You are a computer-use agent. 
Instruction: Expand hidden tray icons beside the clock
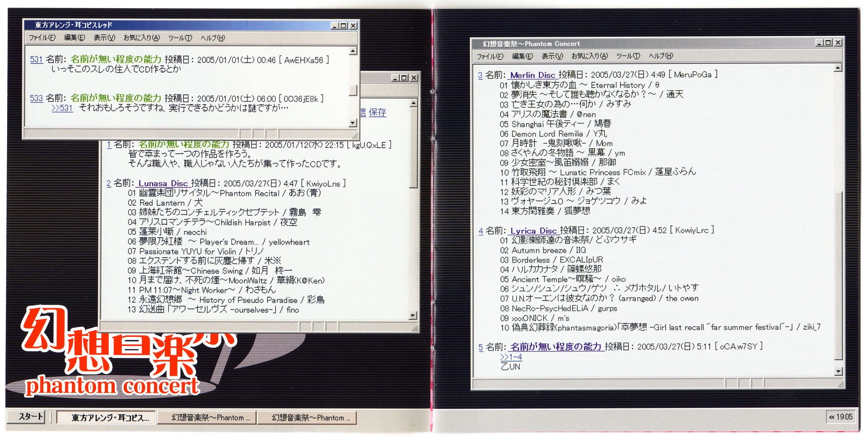point(832,417)
